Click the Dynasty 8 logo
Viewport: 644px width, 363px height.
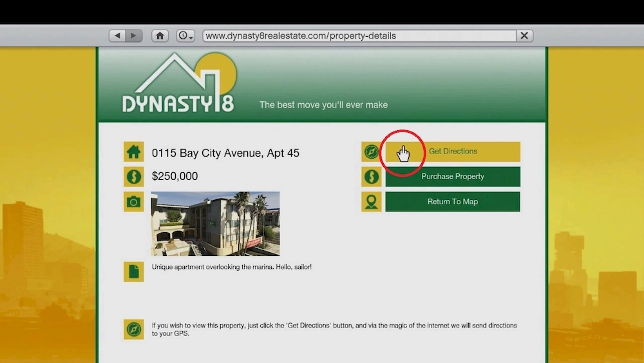pos(179,84)
